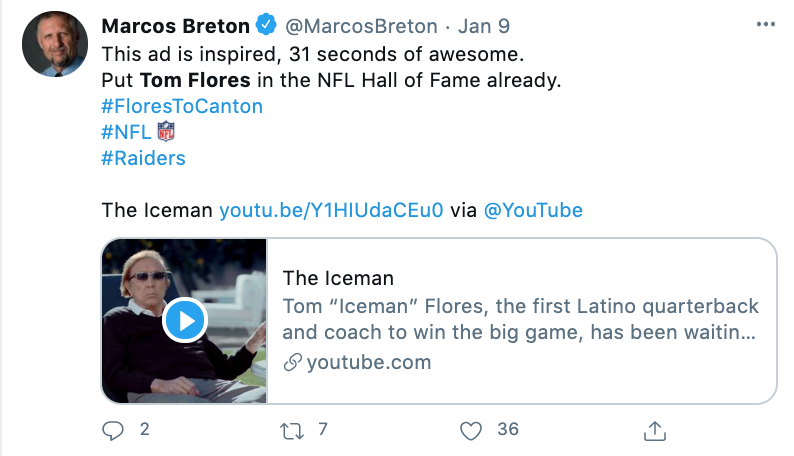This screenshot has width=794, height=456.
Task: Open the #Raiders hashtag
Action: [143, 158]
